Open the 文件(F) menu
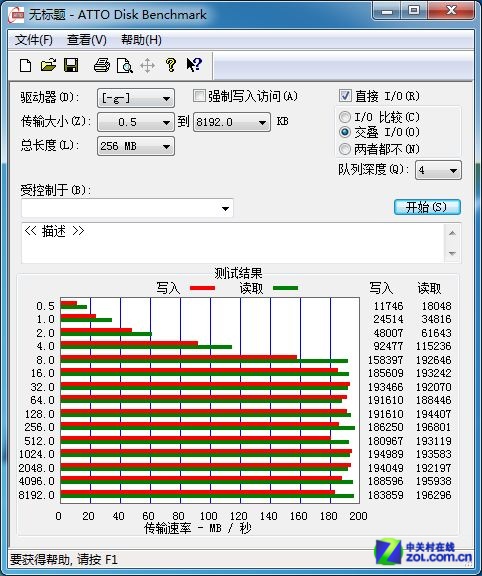Image resolution: width=482 pixels, height=576 pixels. (x=34, y=40)
